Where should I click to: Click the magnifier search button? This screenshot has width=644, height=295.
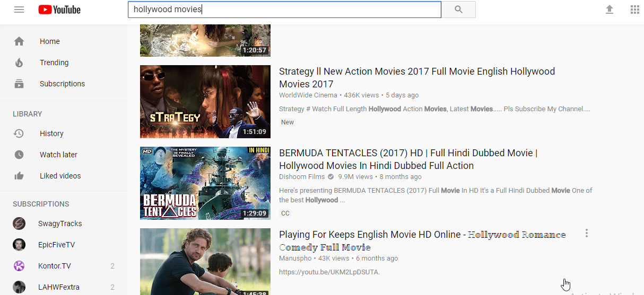pyautogui.click(x=458, y=10)
